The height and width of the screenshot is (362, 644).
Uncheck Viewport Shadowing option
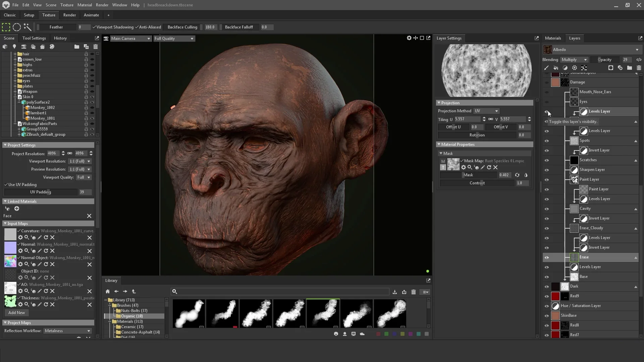tap(94, 27)
